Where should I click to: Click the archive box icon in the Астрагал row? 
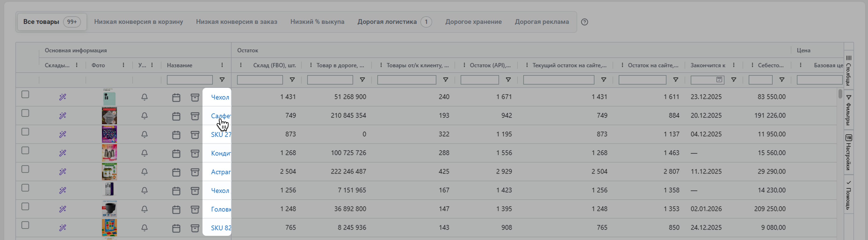pyautogui.click(x=195, y=172)
